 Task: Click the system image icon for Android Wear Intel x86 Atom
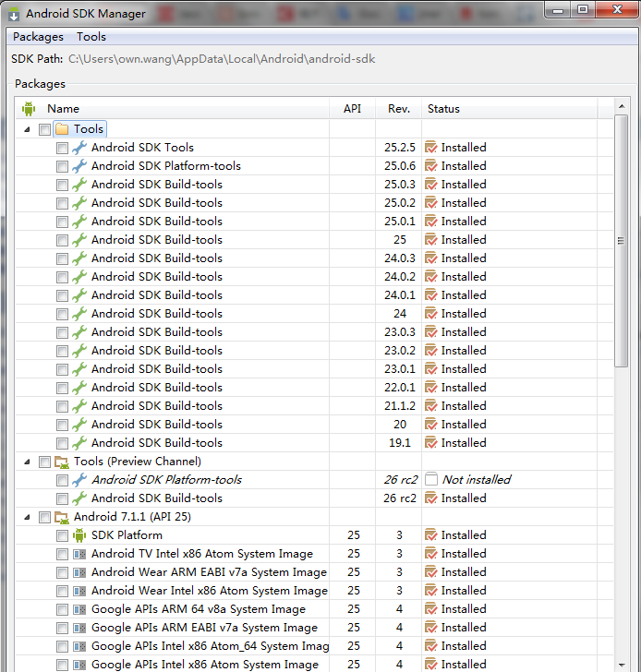[79, 591]
